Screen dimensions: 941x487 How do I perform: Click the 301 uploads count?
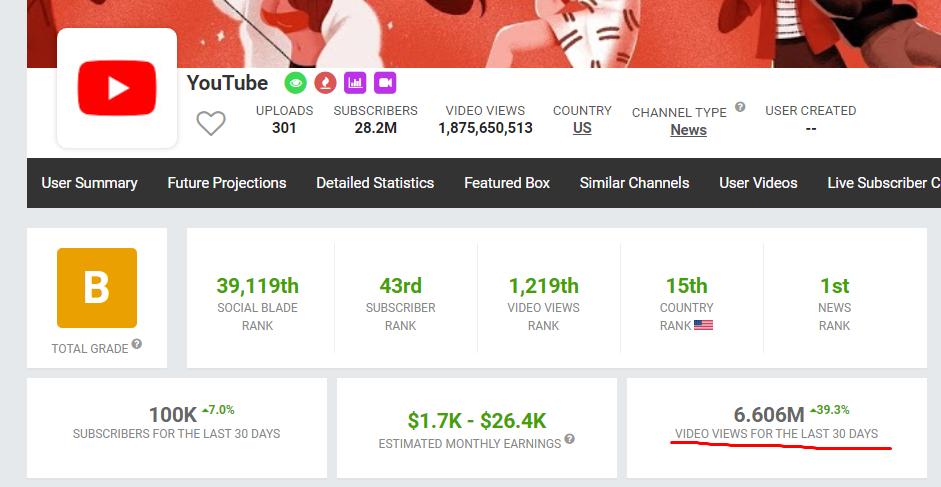click(284, 128)
